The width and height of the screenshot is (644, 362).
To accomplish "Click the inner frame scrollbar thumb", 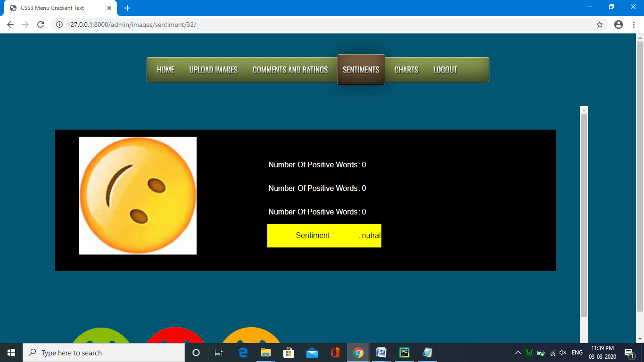I will tap(584, 215).
